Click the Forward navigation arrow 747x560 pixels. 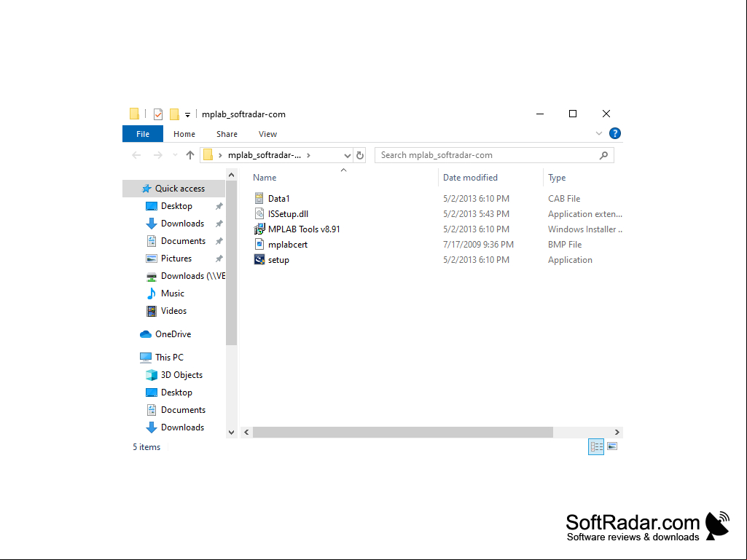(x=157, y=155)
